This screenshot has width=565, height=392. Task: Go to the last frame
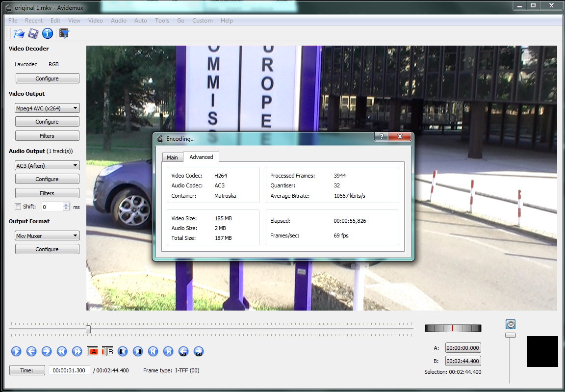coord(168,351)
